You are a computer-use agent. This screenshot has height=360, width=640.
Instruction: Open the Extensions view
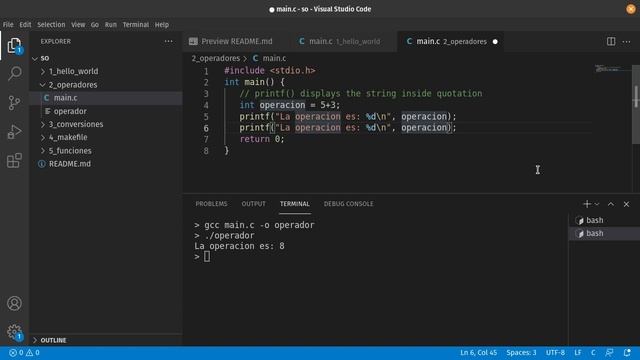tap(14, 160)
